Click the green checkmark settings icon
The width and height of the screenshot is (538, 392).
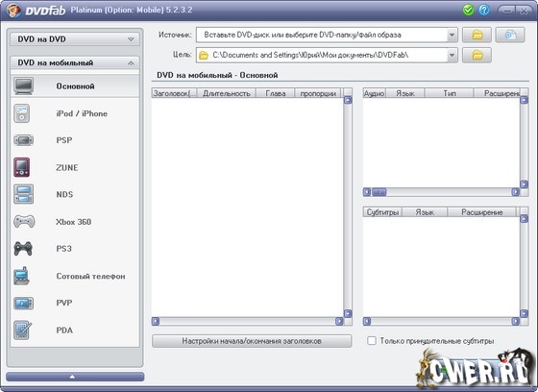point(468,10)
